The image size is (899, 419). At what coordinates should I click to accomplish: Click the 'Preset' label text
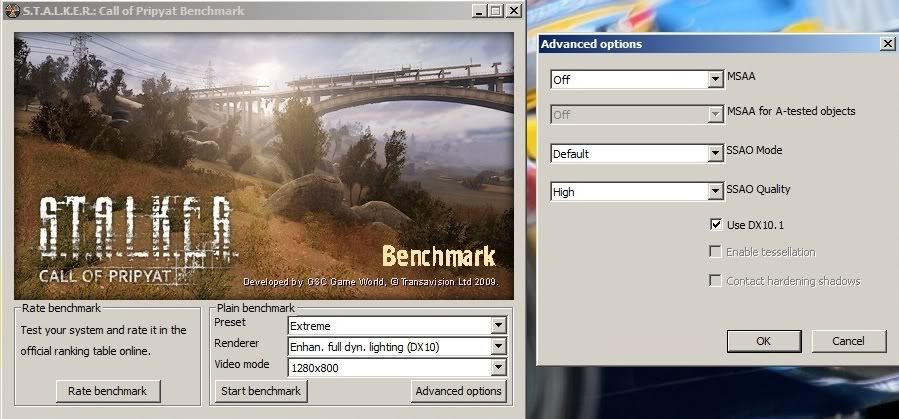(x=229, y=322)
